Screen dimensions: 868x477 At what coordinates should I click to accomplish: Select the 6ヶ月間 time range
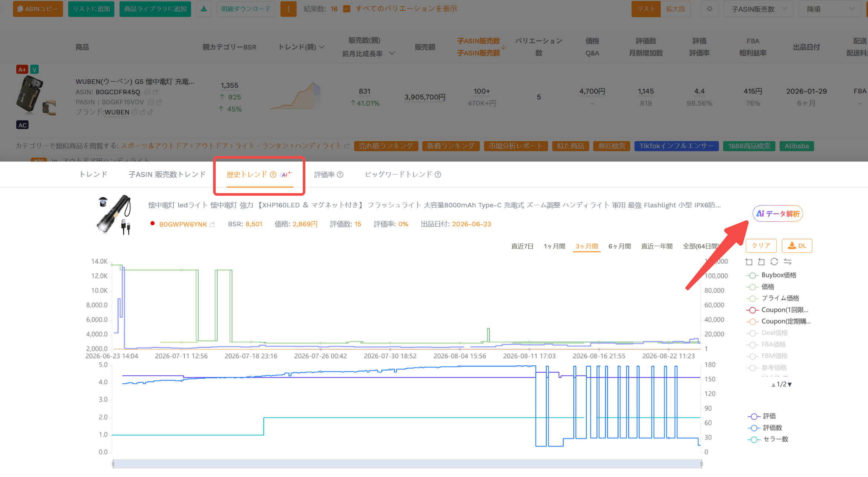[x=620, y=246]
